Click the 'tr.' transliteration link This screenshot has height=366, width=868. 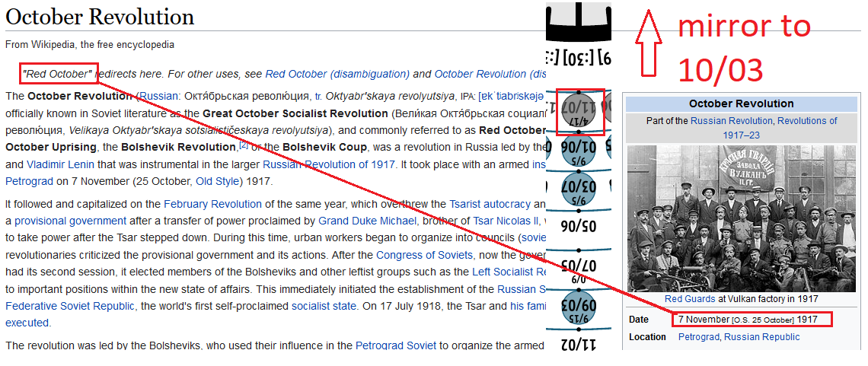point(318,96)
